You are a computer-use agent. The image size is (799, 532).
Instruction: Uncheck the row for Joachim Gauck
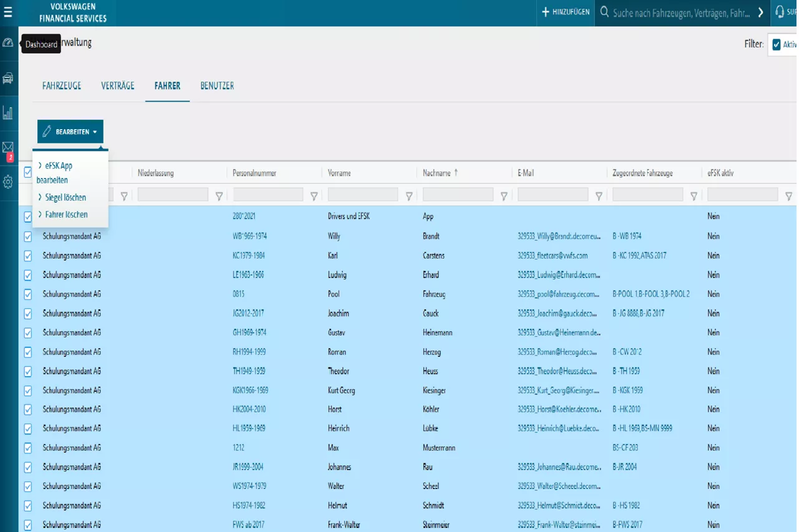coord(27,314)
